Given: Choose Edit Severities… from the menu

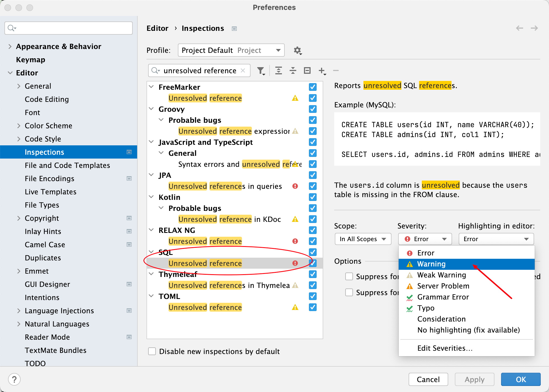Looking at the screenshot, I should coord(445,348).
